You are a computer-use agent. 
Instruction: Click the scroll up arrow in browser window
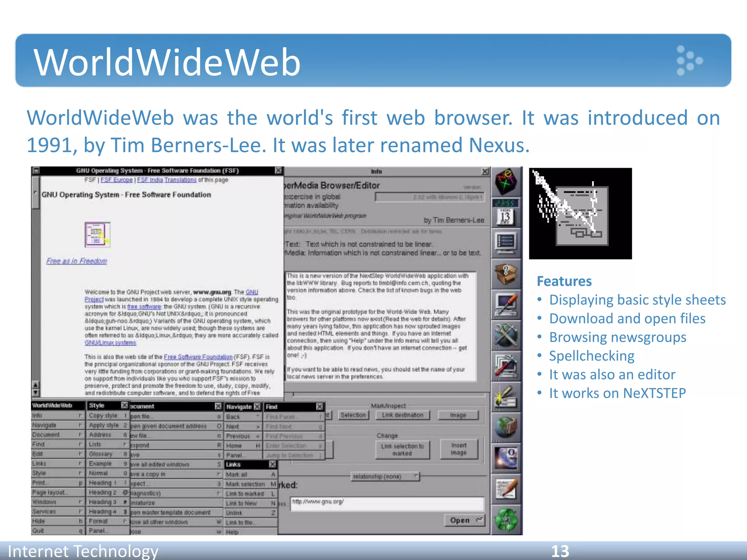click(x=35, y=385)
